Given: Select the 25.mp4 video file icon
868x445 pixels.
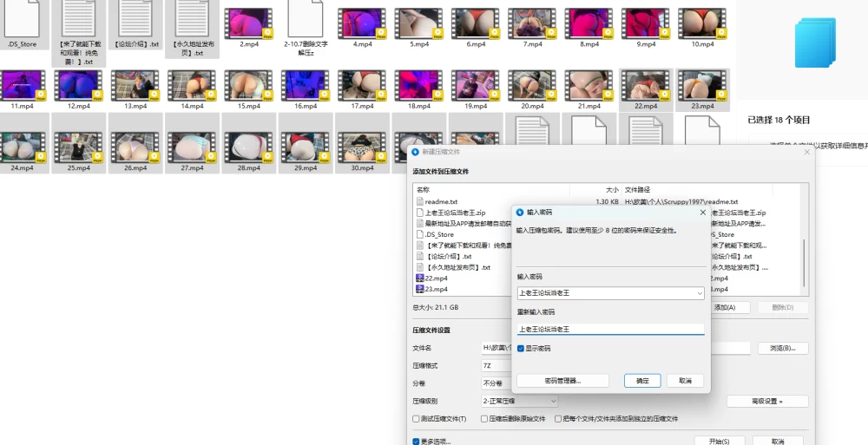Looking at the screenshot, I should [78, 147].
